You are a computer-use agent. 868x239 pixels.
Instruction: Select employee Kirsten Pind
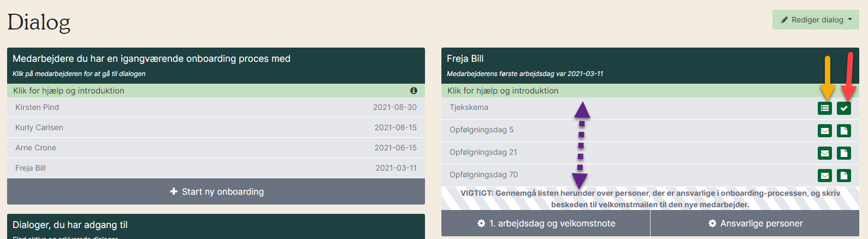[216, 107]
